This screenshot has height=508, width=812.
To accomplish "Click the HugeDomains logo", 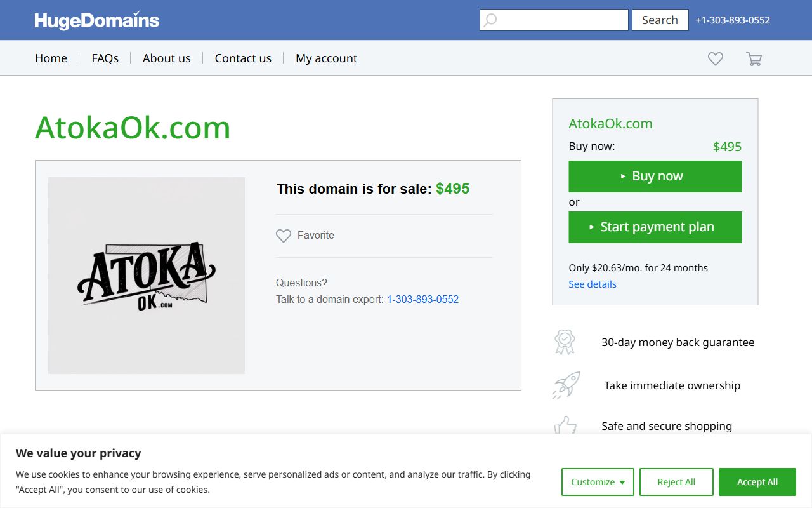I will pos(97,20).
